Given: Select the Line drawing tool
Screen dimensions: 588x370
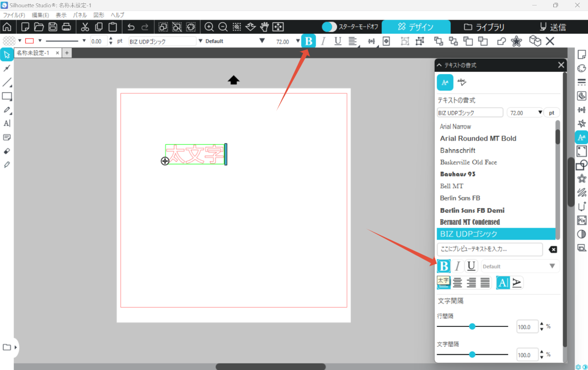Looking at the screenshot, I should [7, 82].
